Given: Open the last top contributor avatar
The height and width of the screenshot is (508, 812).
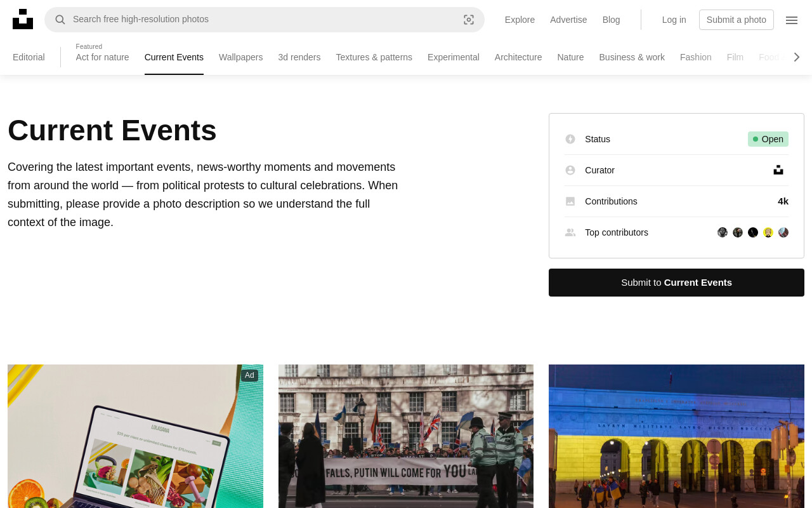Looking at the screenshot, I should [x=783, y=232].
